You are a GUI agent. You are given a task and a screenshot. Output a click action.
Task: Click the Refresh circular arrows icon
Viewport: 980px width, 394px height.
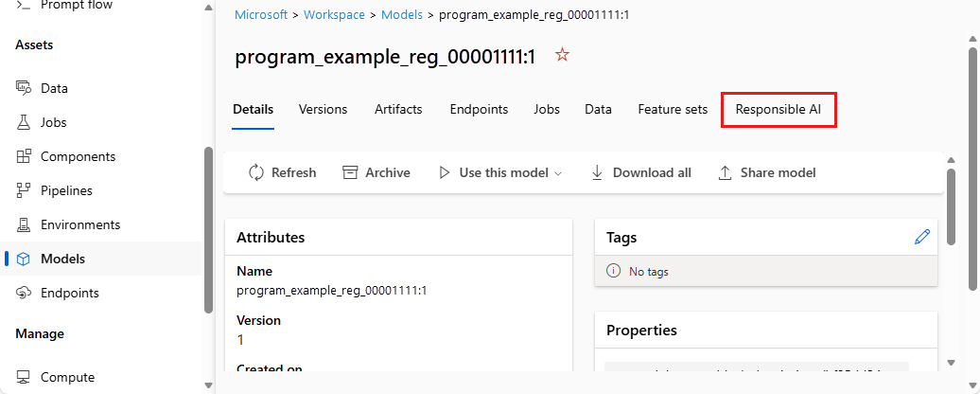tap(256, 172)
